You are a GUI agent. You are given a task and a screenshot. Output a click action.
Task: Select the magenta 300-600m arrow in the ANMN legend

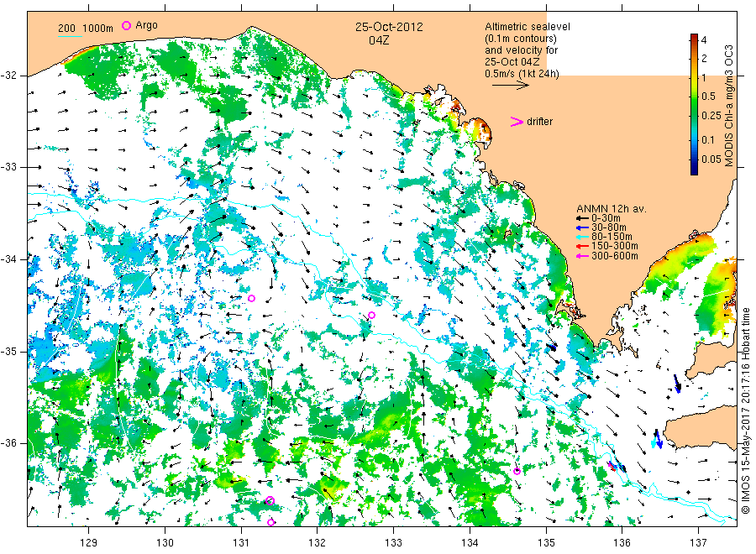coord(582,256)
